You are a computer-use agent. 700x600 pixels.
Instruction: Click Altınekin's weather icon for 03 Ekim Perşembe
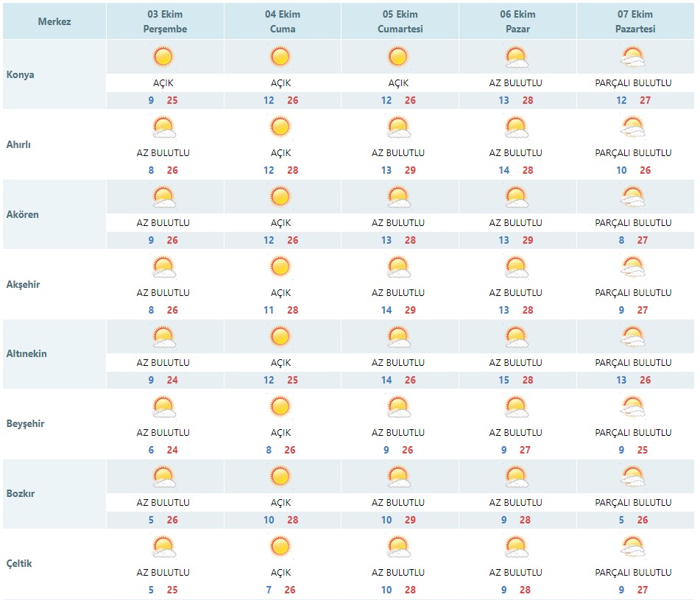click(163, 337)
